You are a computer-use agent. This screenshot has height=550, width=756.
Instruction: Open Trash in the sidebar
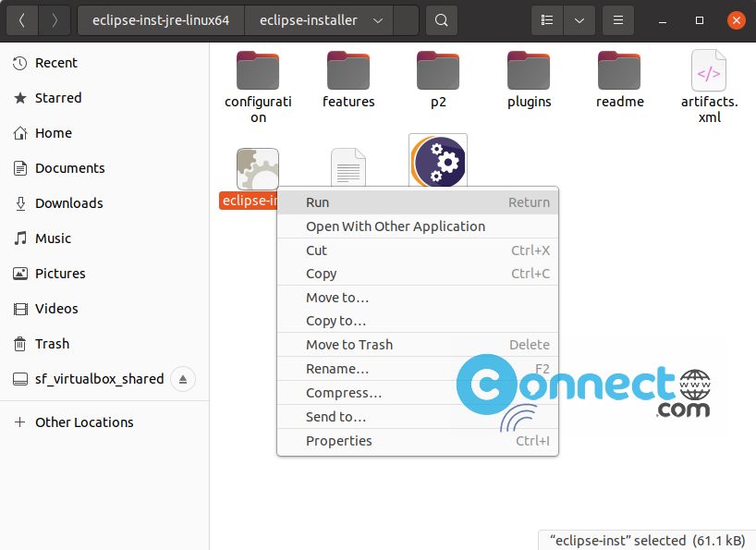tap(104, 344)
